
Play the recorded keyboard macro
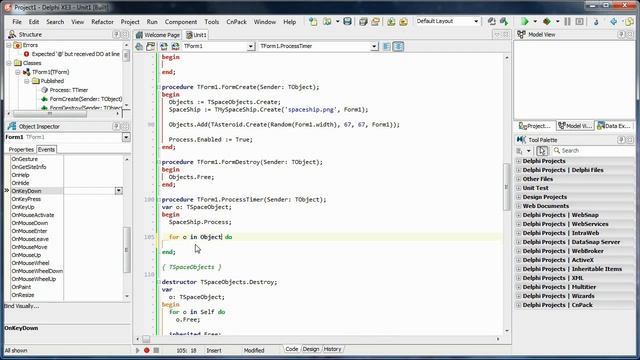pos(138,350)
